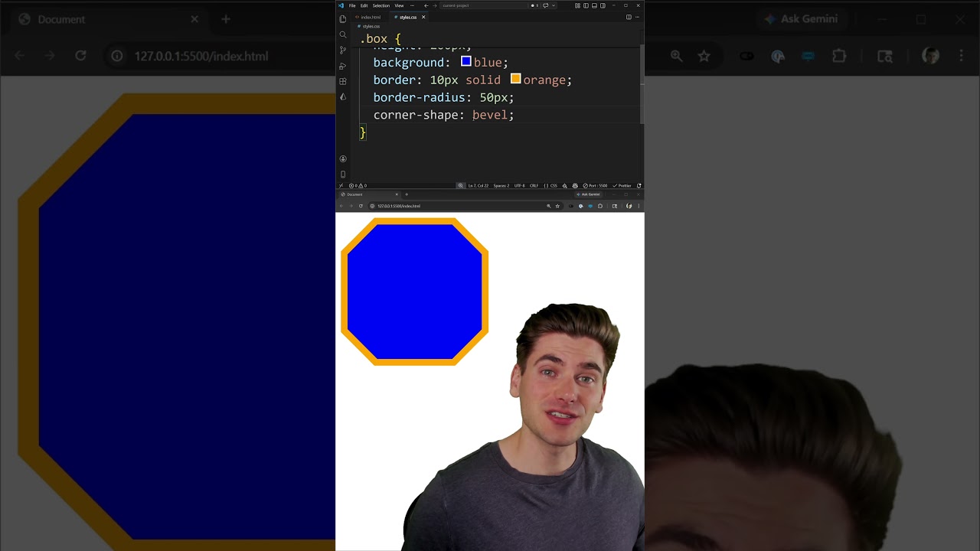This screenshot has width=980, height=551.
Task: Click the Prettier status bar button
Action: pyautogui.click(x=622, y=185)
